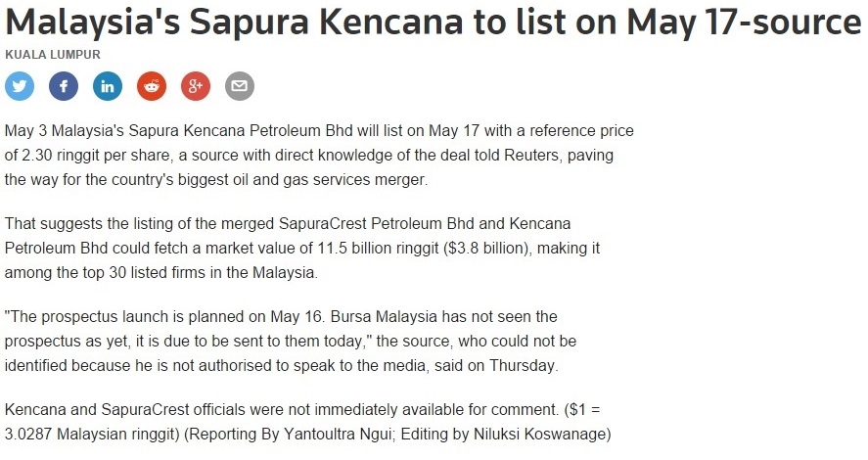Click the 2.30 ringgit per share text

pos(96,155)
